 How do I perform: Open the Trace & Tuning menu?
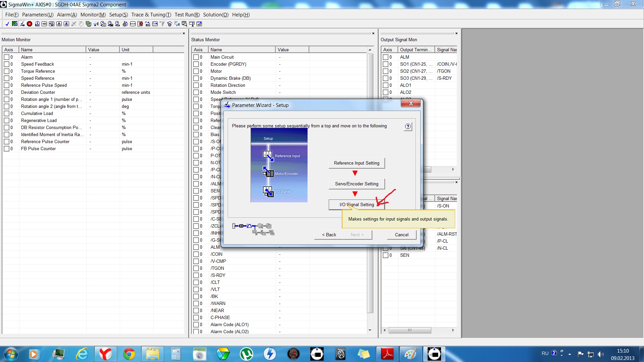(x=151, y=14)
